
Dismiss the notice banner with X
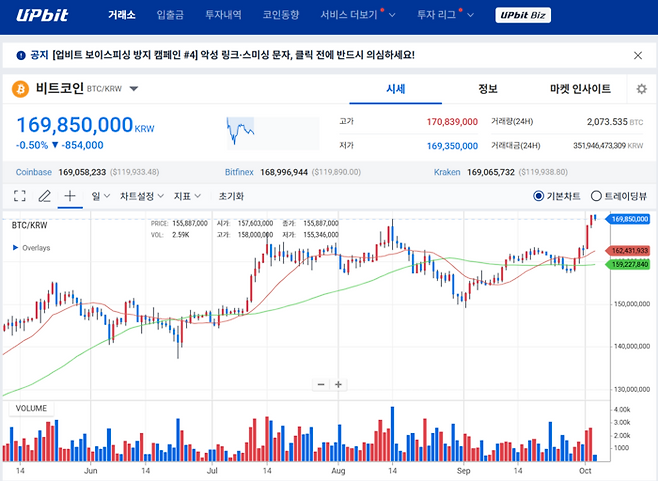point(638,55)
